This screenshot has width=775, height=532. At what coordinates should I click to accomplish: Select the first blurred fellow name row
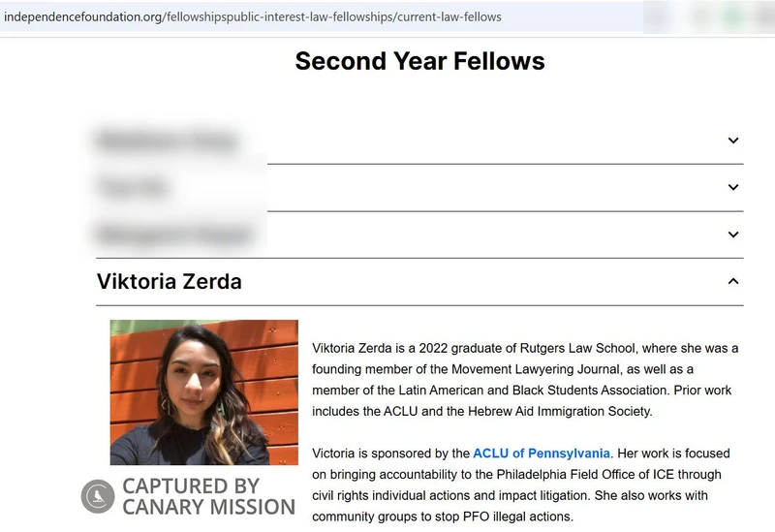(419, 141)
